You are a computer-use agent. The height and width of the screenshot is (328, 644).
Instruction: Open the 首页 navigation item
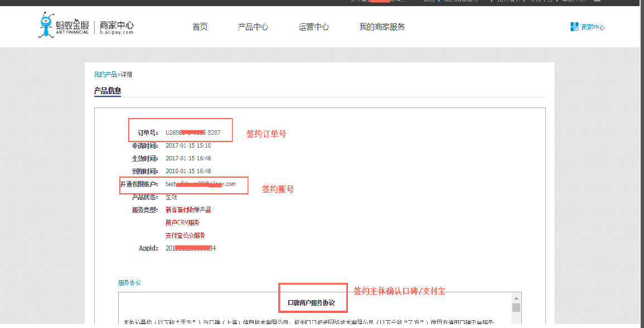pos(200,27)
